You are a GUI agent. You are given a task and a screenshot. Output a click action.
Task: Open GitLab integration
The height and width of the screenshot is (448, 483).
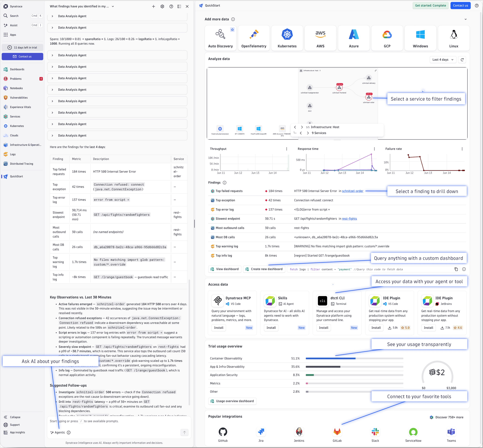pyautogui.click(x=337, y=435)
